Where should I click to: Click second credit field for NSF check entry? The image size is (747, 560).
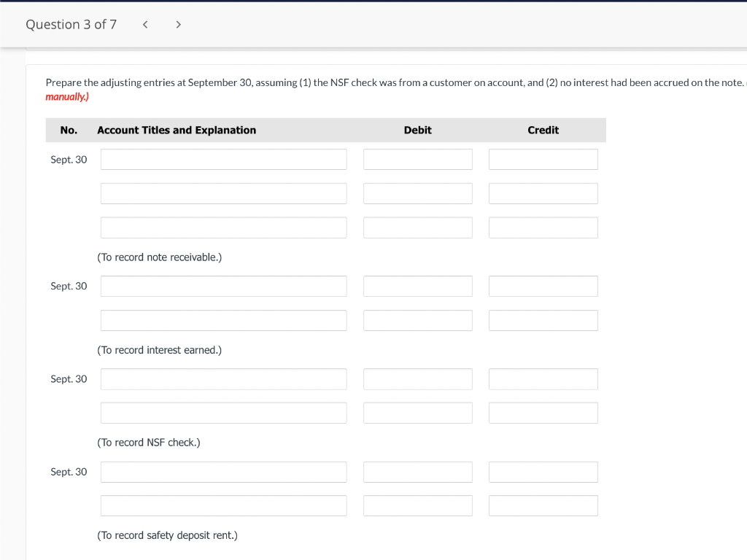[543, 413]
